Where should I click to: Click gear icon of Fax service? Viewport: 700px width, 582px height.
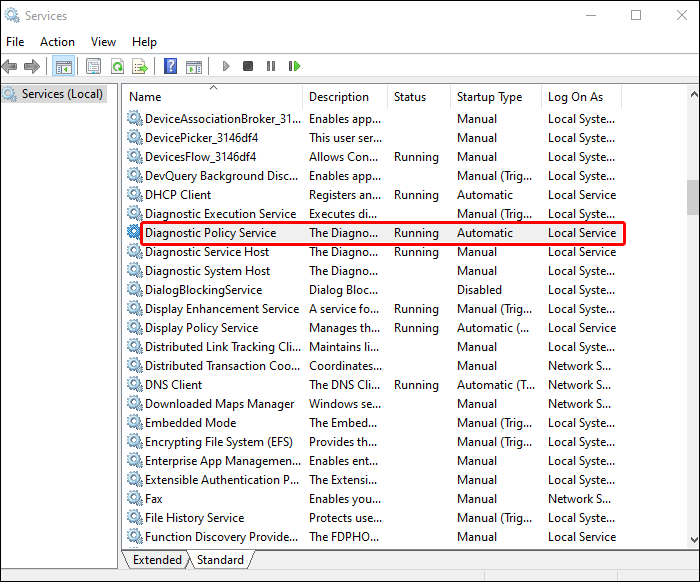pos(134,498)
